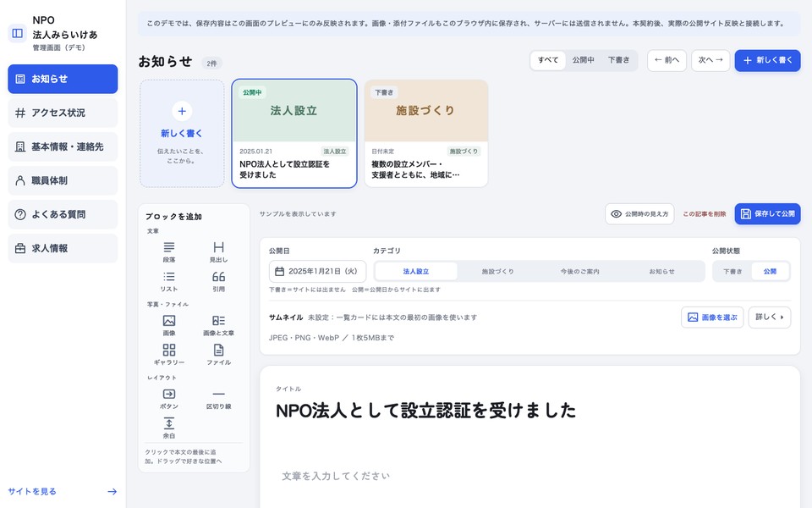This screenshot has width=812, height=508.
Task: Select 法人設立 category option
Action: [x=416, y=272]
